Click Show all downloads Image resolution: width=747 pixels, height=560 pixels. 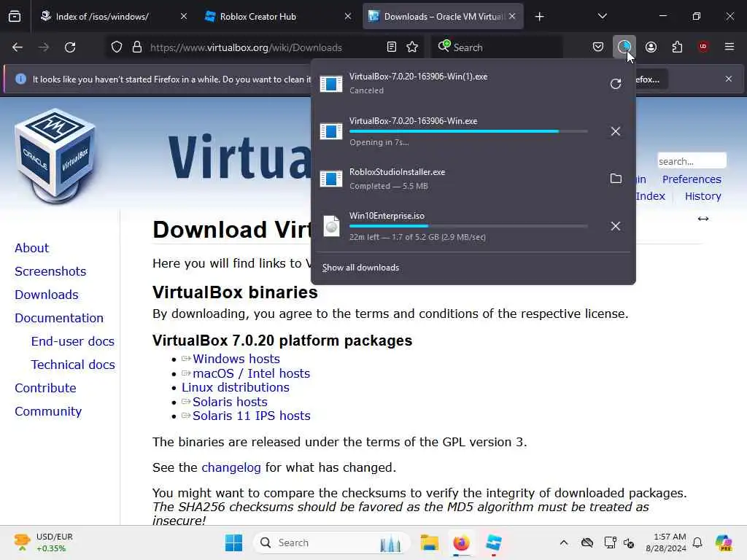pos(360,268)
